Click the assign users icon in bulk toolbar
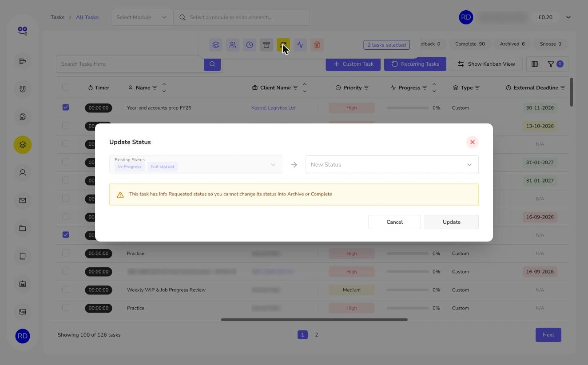This screenshot has height=365, width=588. 233,45
